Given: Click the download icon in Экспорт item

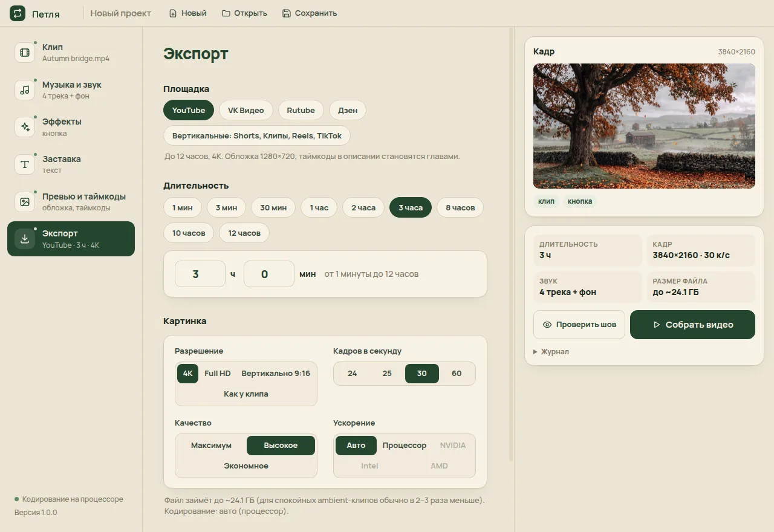Looking at the screenshot, I should 25,239.
